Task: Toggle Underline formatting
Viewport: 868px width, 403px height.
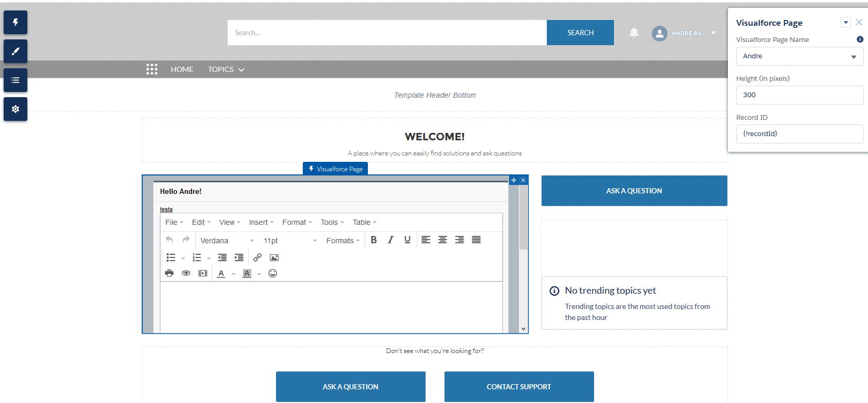Action: 407,240
